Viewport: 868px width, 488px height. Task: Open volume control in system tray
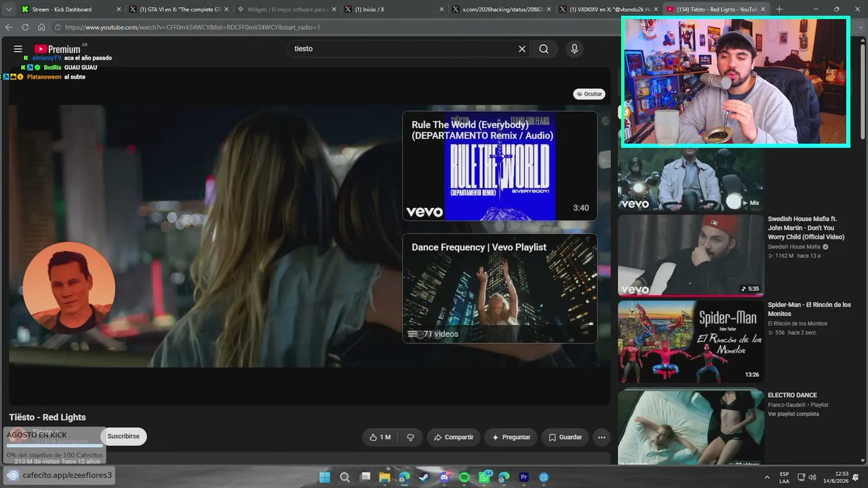pyautogui.click(x=812, y=477)
